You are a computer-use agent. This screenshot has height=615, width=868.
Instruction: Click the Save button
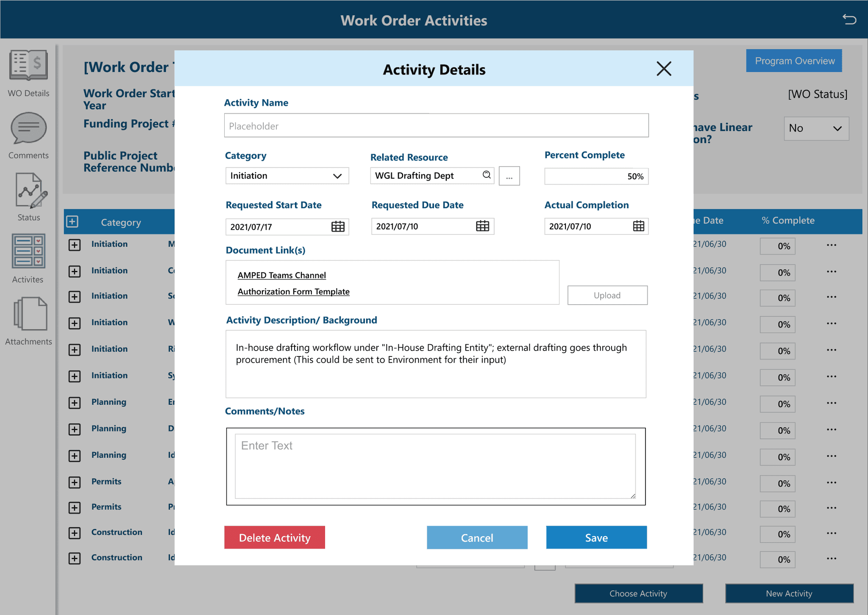coord(596,537)
